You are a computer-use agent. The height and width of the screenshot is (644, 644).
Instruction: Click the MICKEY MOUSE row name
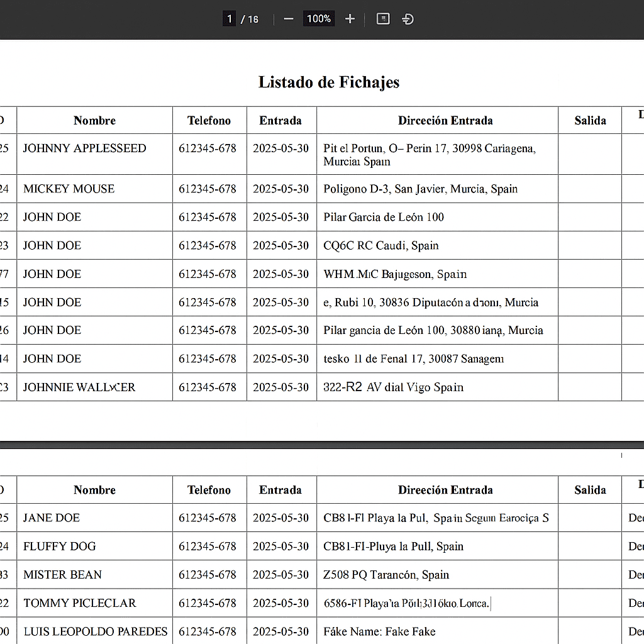point(69,189)
